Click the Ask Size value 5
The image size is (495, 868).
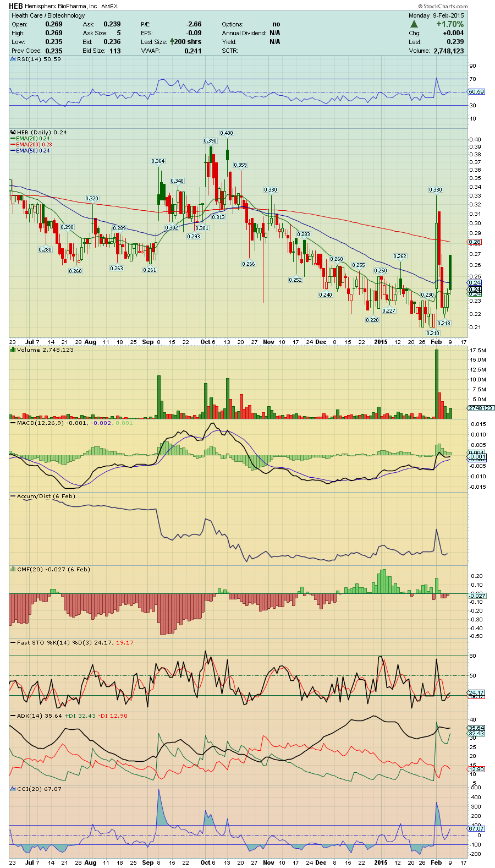tap(118, 33)
